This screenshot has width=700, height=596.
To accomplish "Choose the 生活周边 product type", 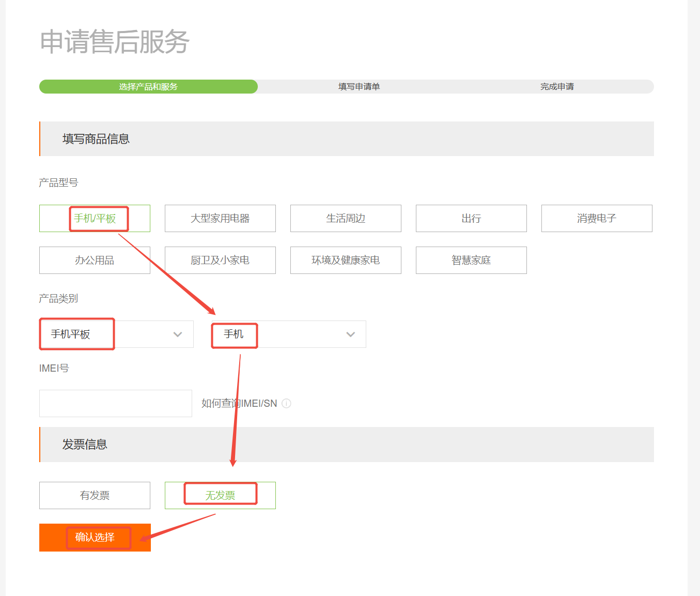I will coord(346,219).
